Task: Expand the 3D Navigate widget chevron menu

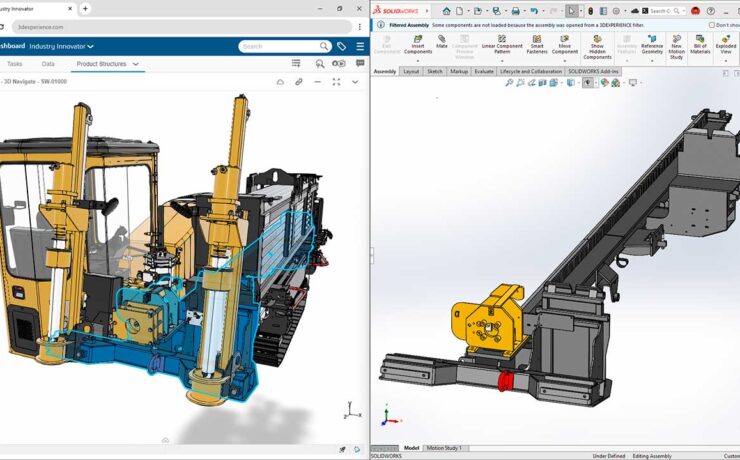Action: 355,82
